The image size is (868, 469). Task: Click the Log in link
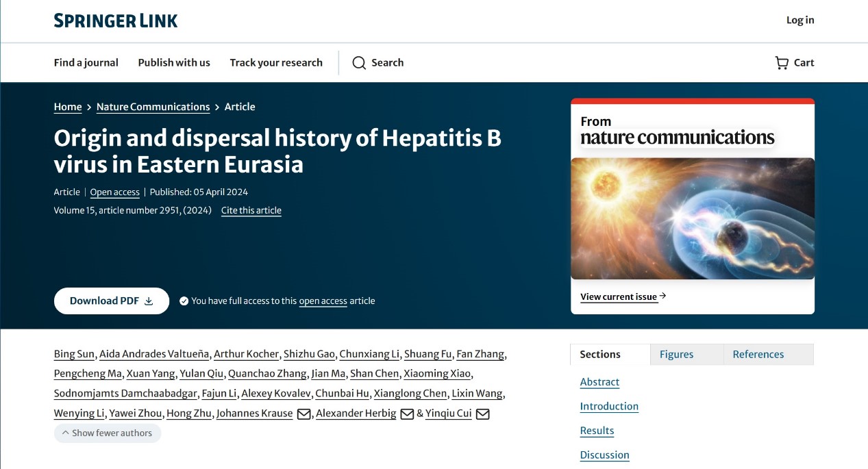(799, 20)
